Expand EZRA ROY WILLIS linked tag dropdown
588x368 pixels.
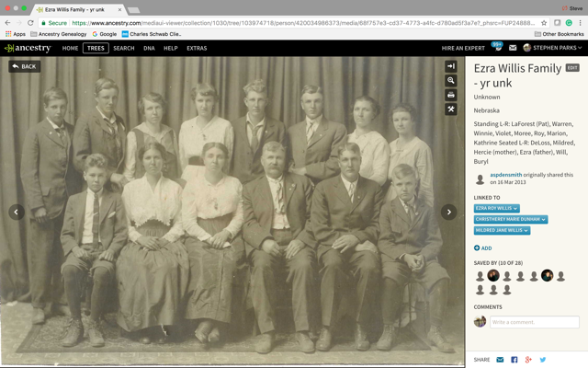click(x=515, y=209)
